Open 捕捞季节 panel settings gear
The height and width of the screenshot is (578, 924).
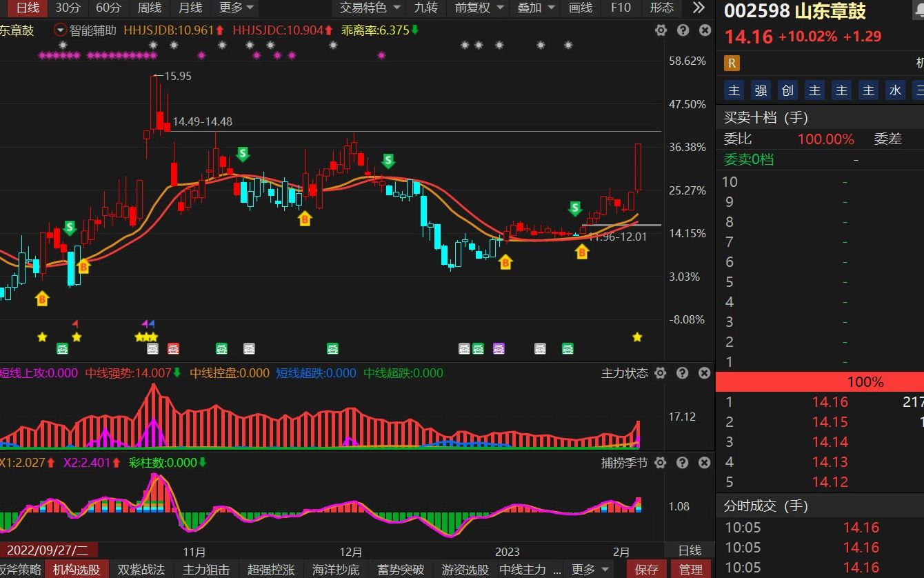[x=660, y=463]
